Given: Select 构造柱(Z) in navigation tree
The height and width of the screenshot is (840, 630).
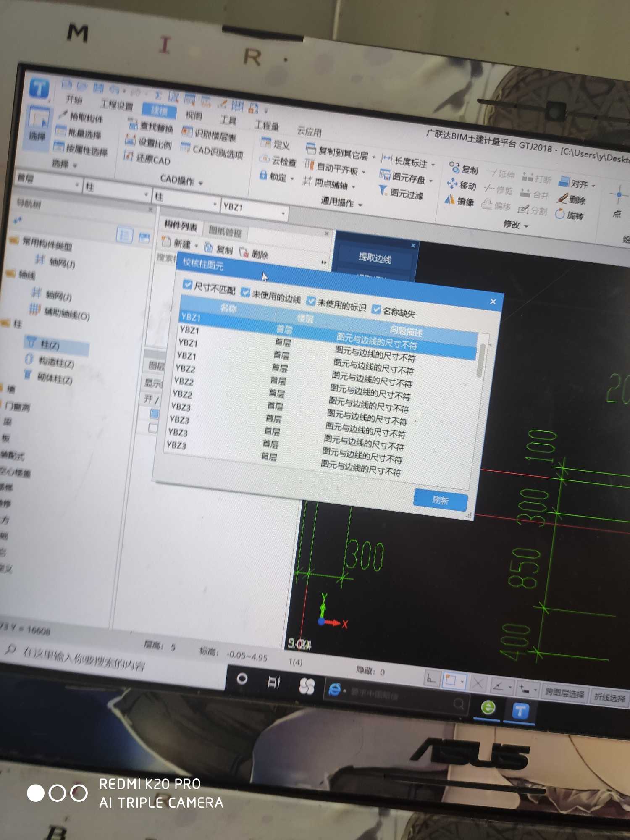Looking at the screenshot, I should tap(50, 362).
